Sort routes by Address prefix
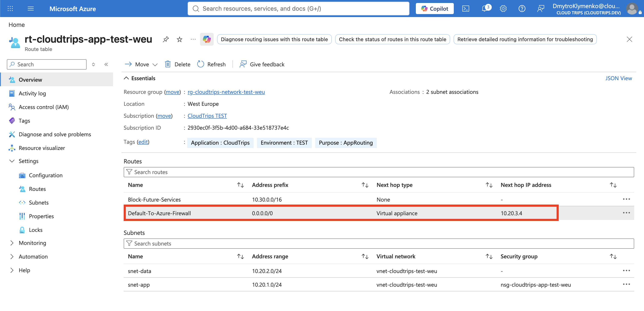Screen dimensions: 644x311 (x=365, y=185)
